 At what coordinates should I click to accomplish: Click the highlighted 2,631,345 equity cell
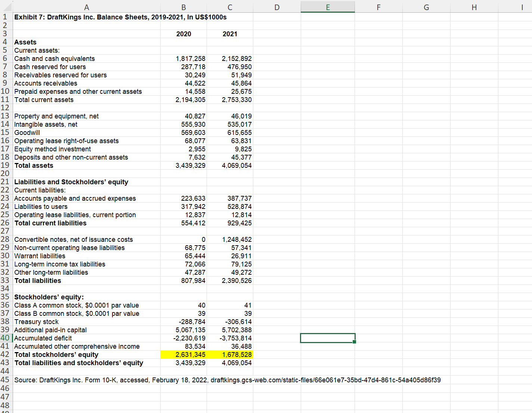point(183,355)
